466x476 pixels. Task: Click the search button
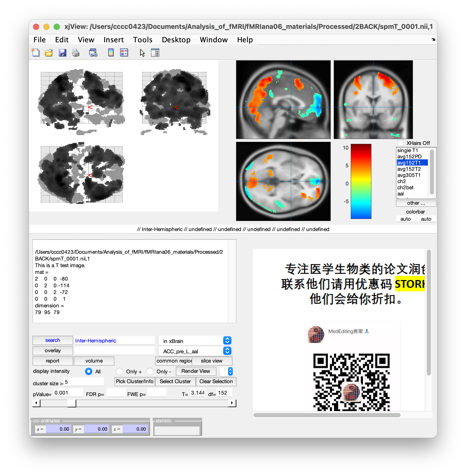(53, 340)
